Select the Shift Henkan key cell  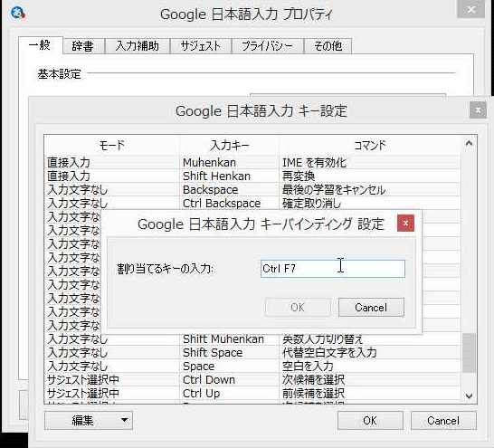230,176
